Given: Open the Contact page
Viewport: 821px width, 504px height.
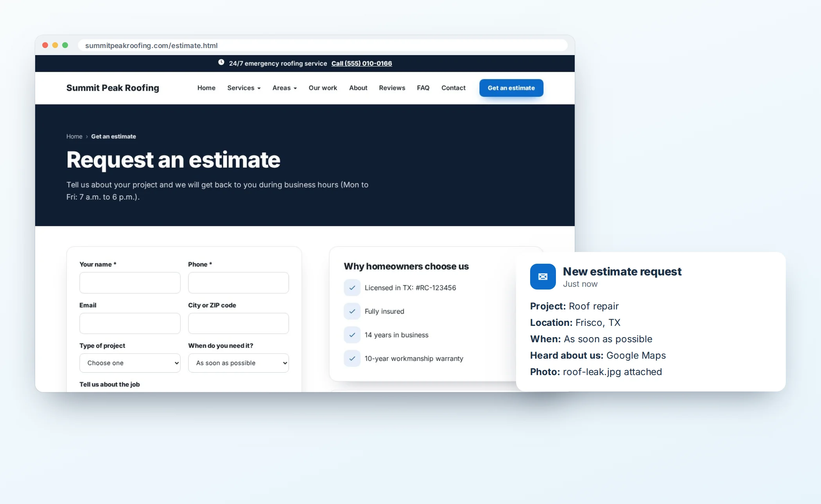Looking at the screenshot, I should click(x=454, y=88).
